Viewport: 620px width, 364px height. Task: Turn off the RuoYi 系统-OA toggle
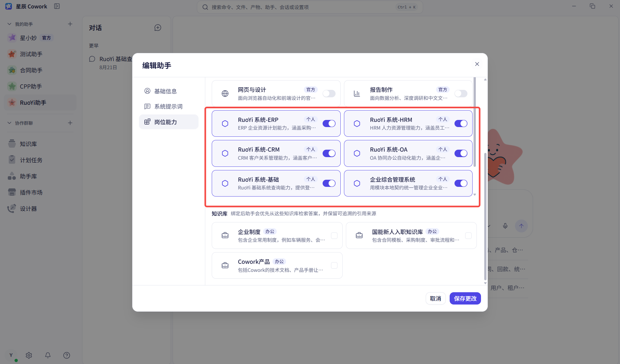pyautogui.click(x=461, y=153)
